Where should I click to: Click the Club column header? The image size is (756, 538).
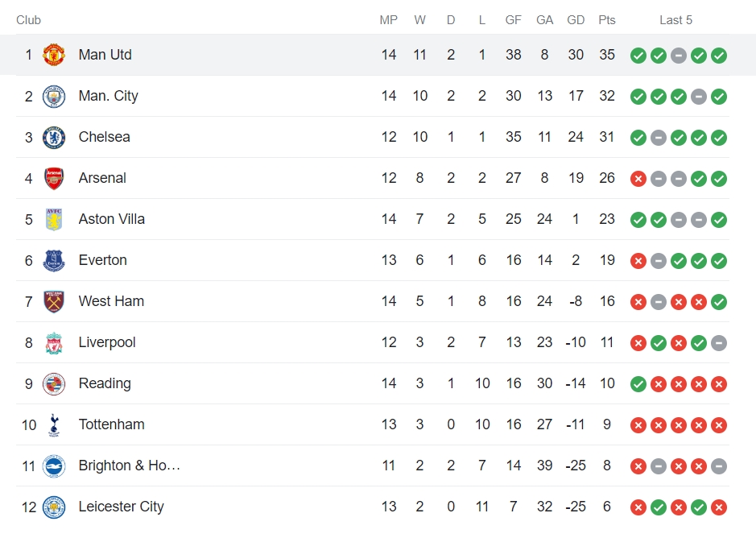click(x=28, y=20)
